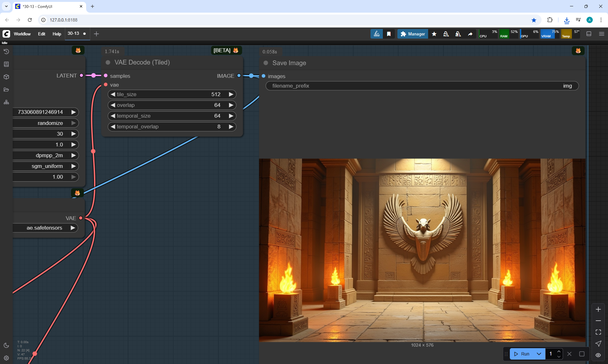
Task: Toggle the dark theme moon icon
Action: 6,345
